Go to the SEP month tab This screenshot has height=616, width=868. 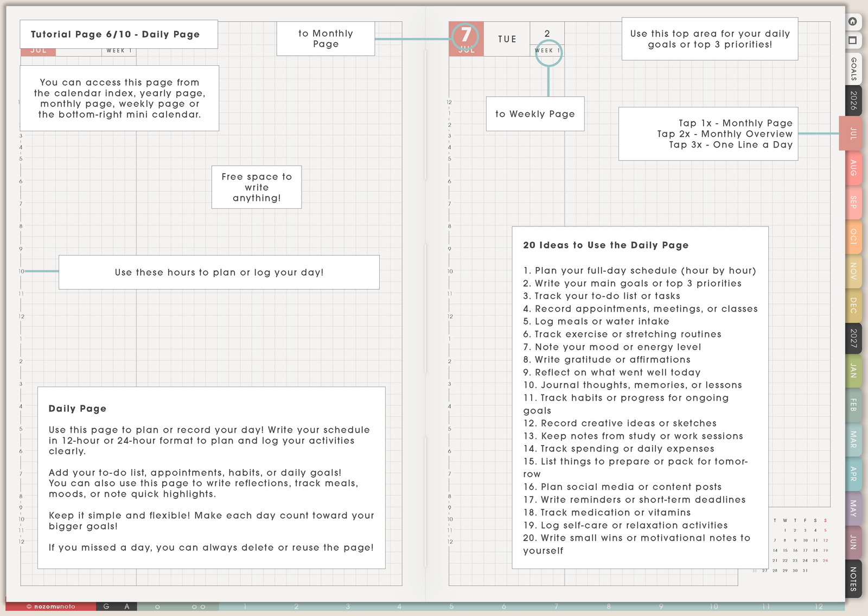[x=853, y=202]
